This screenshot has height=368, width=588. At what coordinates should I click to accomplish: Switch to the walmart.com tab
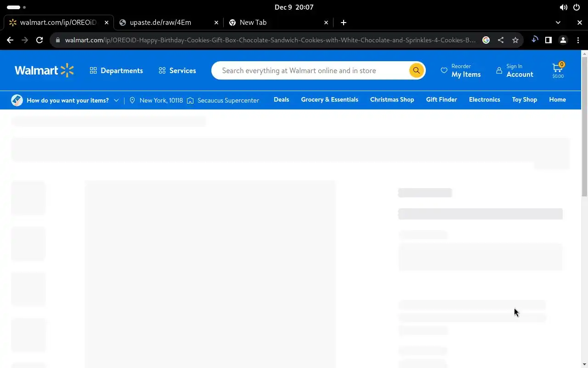click(59, 23)
